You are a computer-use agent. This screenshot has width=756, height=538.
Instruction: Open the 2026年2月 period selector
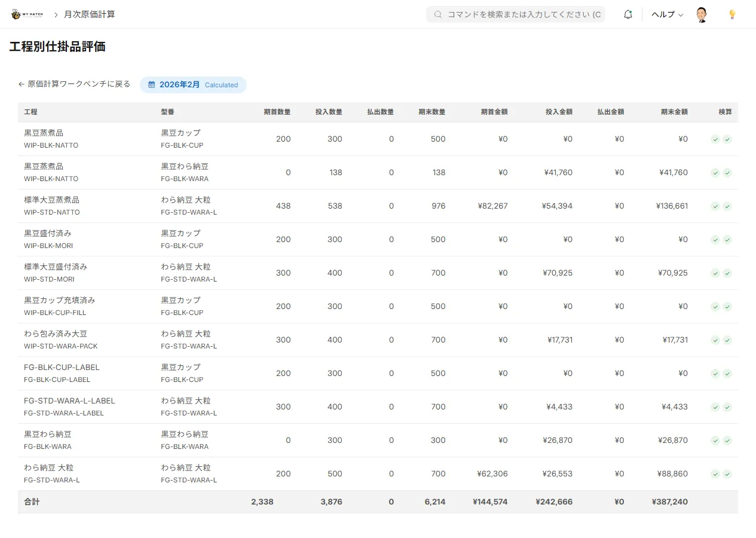pyautogui.click(x=192, y=85)
